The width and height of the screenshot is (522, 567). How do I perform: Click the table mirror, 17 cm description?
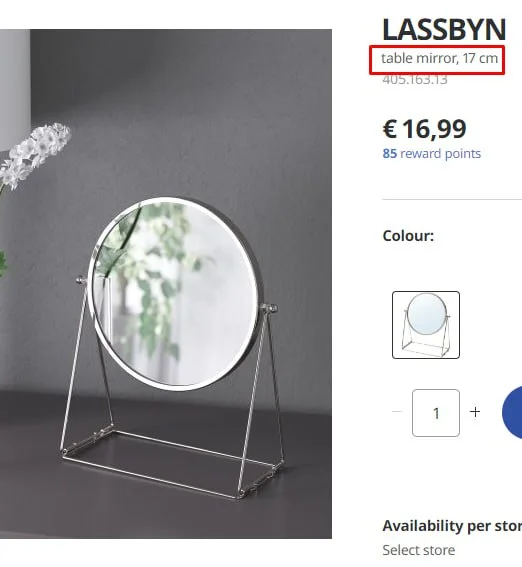(440, 58)
